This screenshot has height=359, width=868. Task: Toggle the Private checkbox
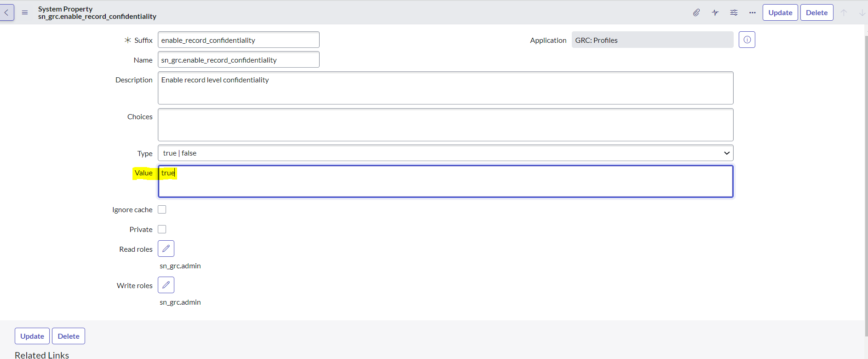coord(162,229)
